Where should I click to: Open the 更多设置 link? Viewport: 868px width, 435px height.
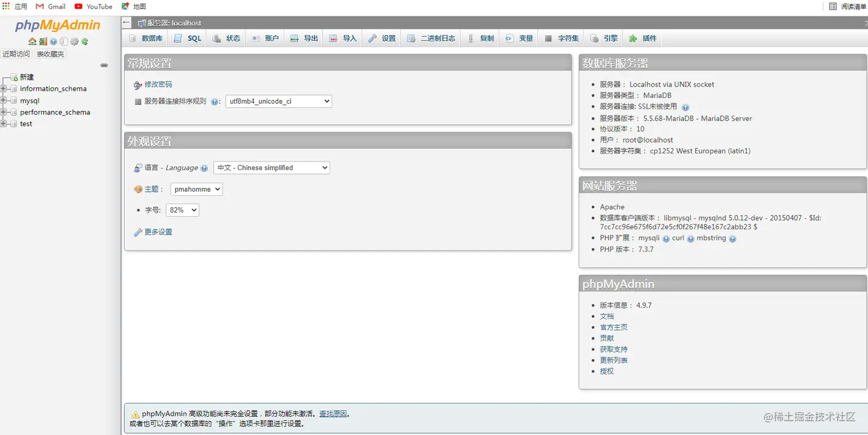tap(158, 232)
